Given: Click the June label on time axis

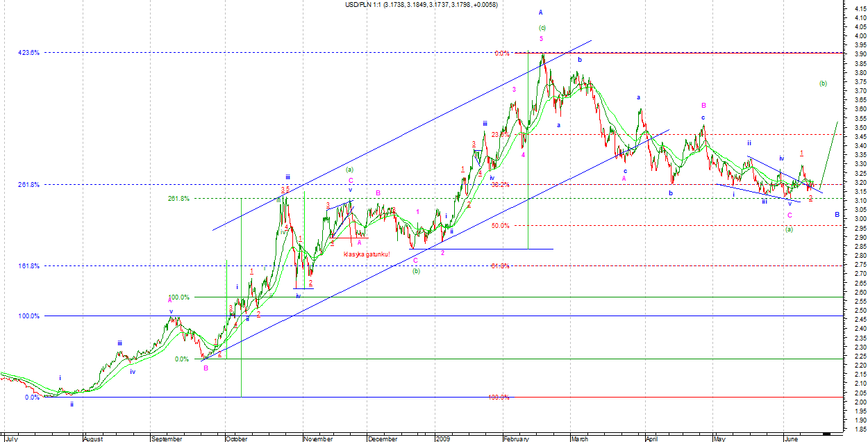Looking at the screenshot, I should point(791,439).
